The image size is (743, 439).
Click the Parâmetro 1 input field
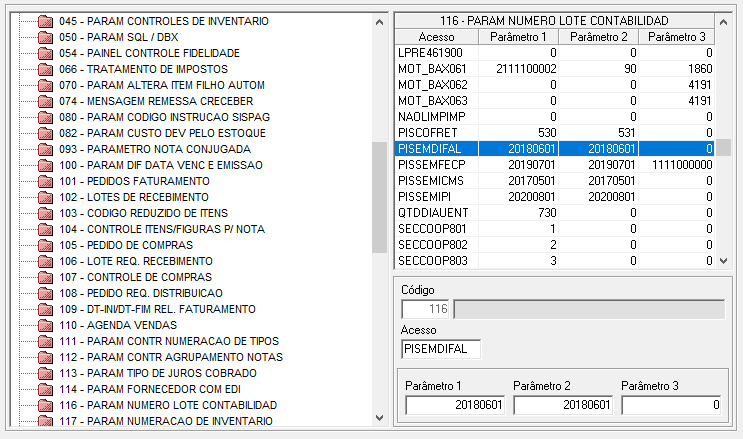pyautogui.click(x=455, y=405)
